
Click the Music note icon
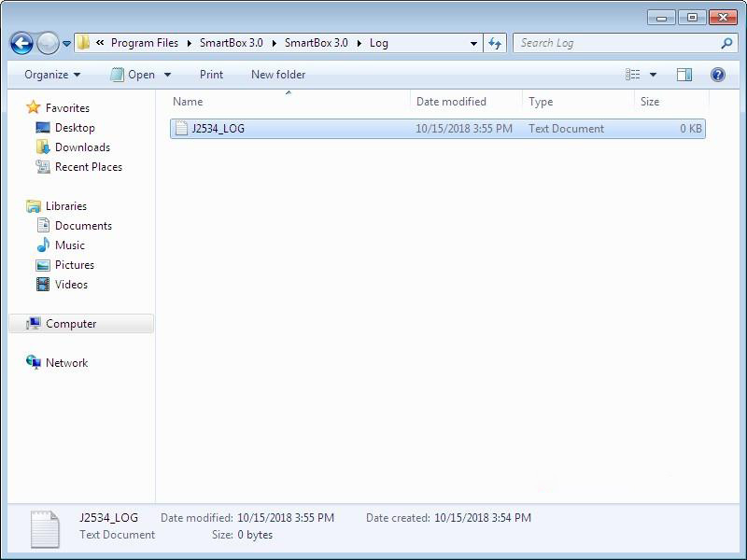coord(43,245)
